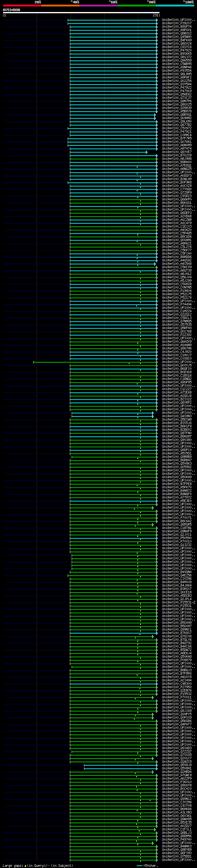Click the cyan alignment bar for UniRef100_P39207
This screenshot has height=868, width=197.
(x=112, y=24)
